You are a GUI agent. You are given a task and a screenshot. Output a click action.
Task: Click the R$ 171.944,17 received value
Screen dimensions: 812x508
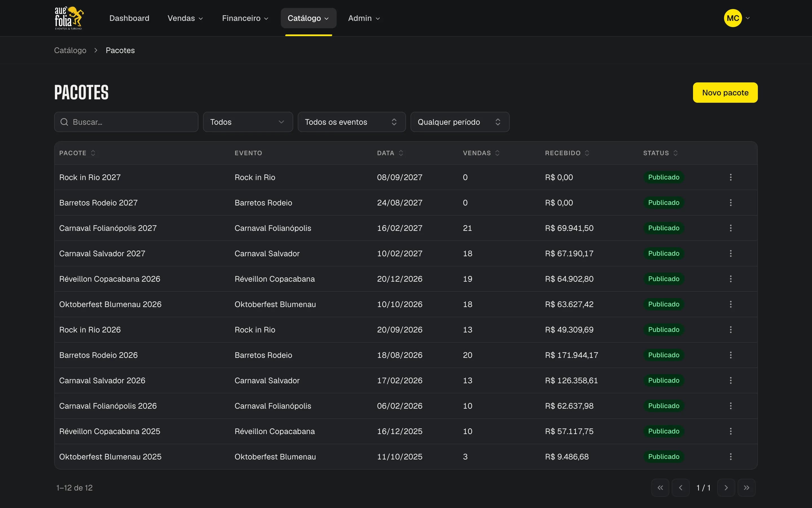pos(572,355)
